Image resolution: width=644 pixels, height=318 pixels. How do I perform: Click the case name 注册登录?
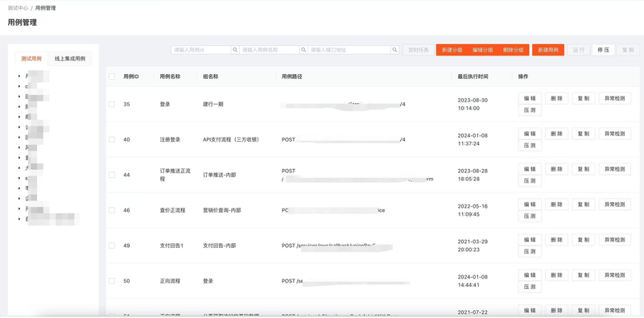[x=170, y=140]
